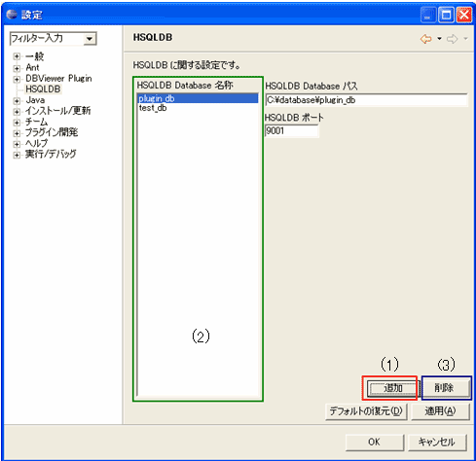This screenshot has height=461, width=476.
Task: Click the HSQLDB ポート field showing 9001
Action: point(292,131)
